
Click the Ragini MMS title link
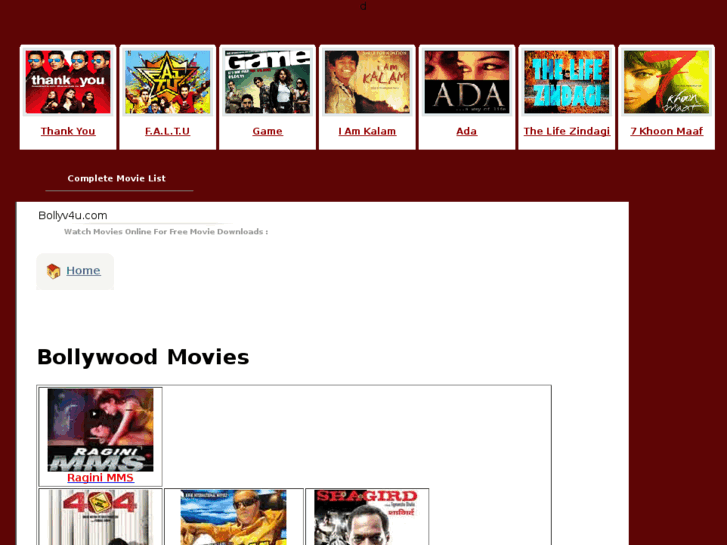100,478
